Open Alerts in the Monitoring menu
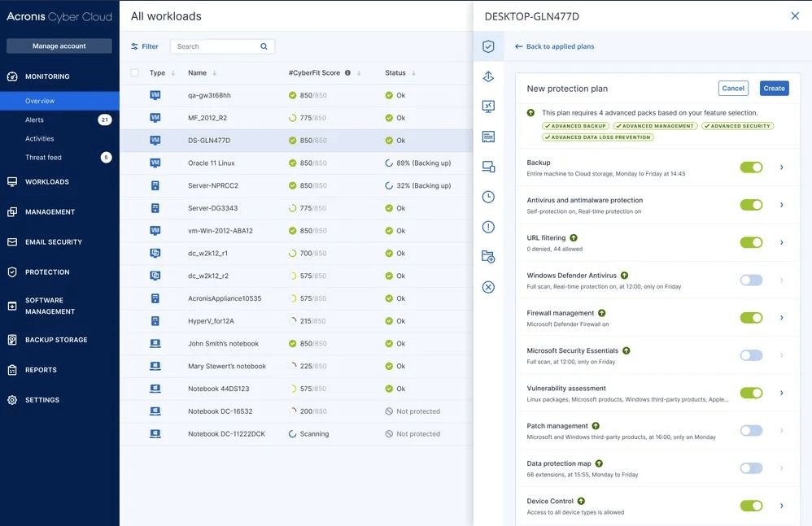This screenshot has width=812, height=526. (34, 120)
